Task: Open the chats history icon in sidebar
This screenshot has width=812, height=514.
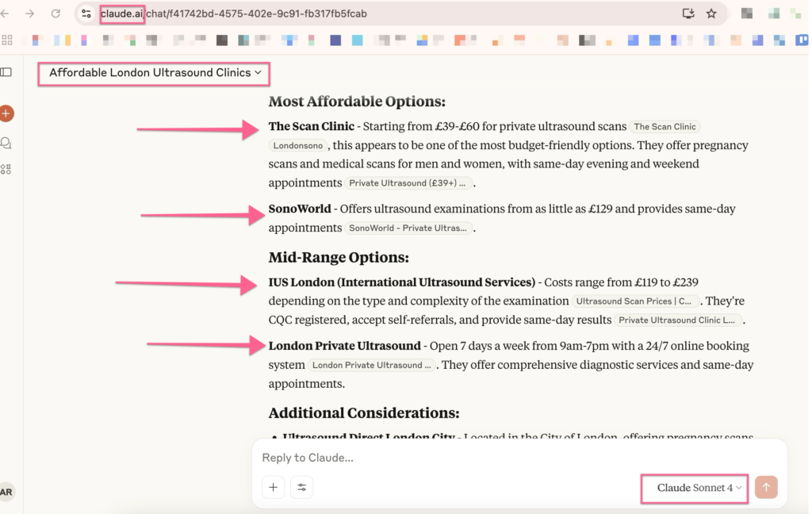Action: click(6, 143)
